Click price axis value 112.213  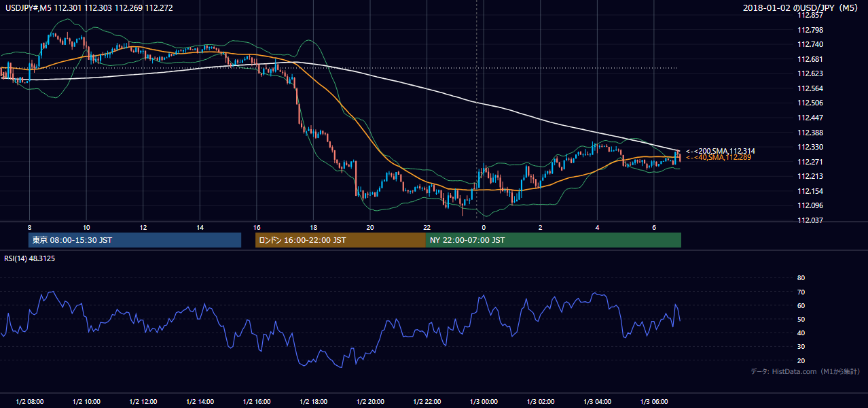tap(810, 176)
